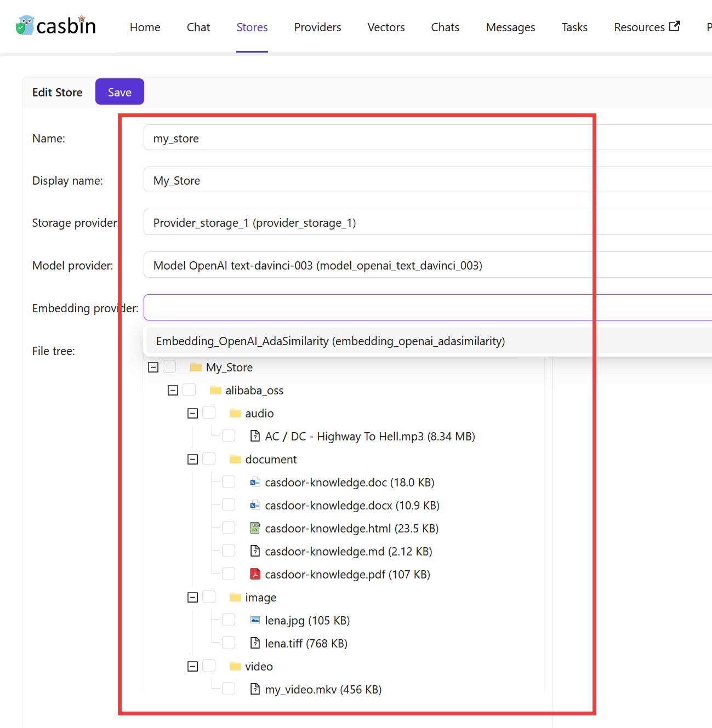The height and width of the screenshot is (728, 712).
Task: Click the yellow folder icon for document
Action: point(235,458)
